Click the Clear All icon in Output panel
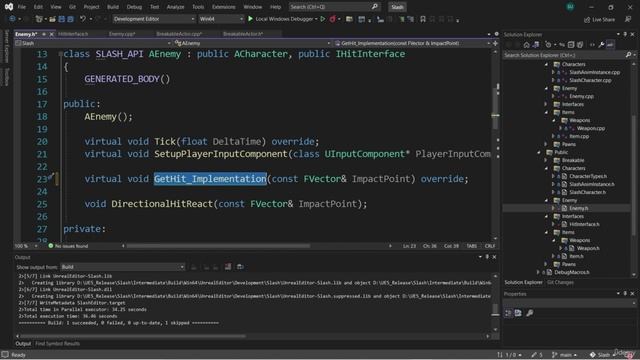Image resolution: width=640 pixels, height=360 pixels. [228, 267]
